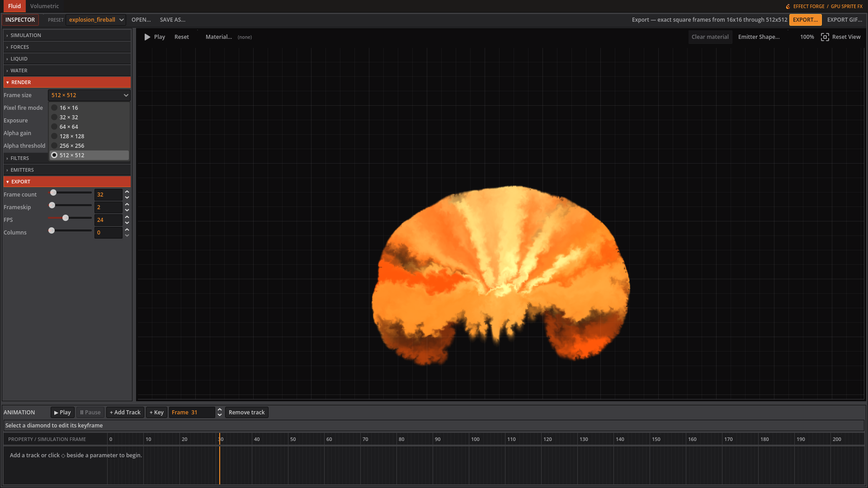The image size is (868, 488).
Task: Click the OPEN... menu item
Action: (141, 20)
